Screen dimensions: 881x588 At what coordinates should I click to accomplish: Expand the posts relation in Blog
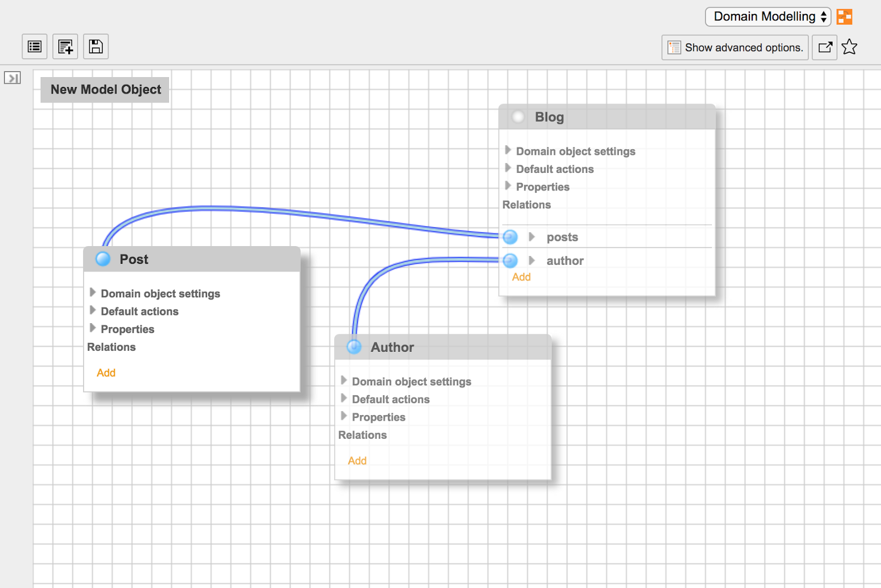[x=532, y=237]
